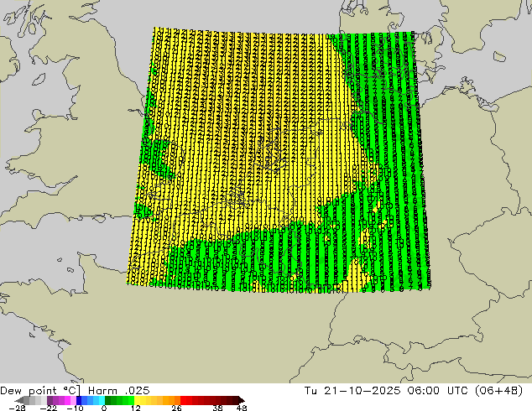Viewport: 532px width, 411px height.
Task: Click the grey left arrow end of the legend
Action: (x=19, y=400)
